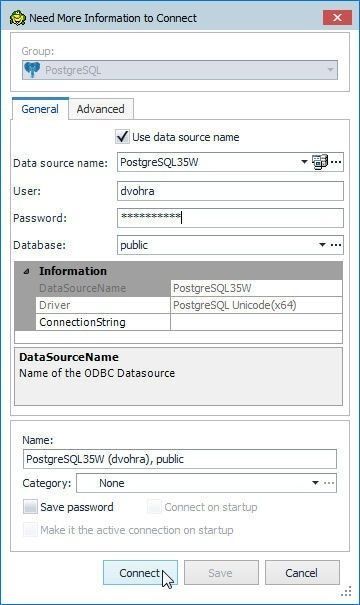360x605 pixels.
Task: Click the PostgreSQL elephant icon in Group
Action: [x=32, y=70]
